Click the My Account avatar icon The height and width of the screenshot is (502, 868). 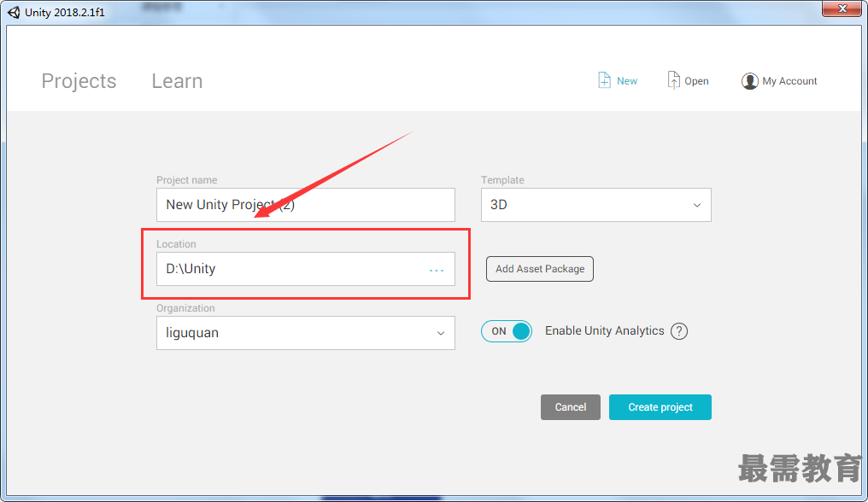[x=749, y=81]
